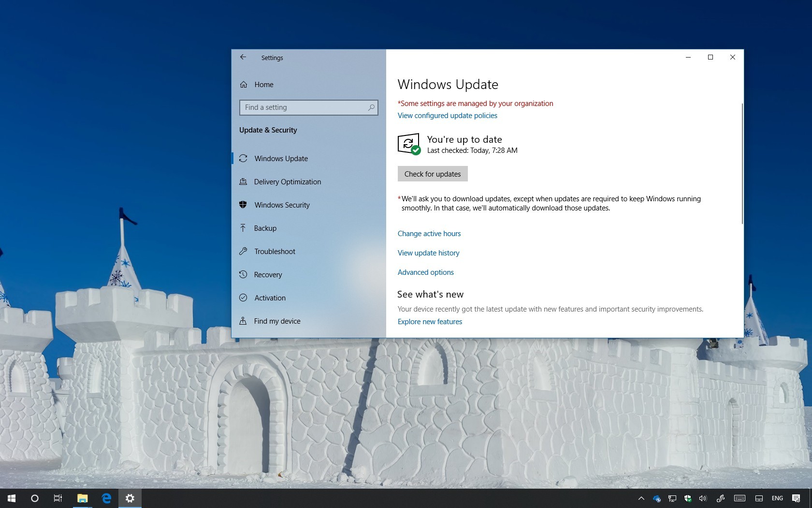
Task: Click the search magnifier in Find a setting
Action: tap(371, 107)
